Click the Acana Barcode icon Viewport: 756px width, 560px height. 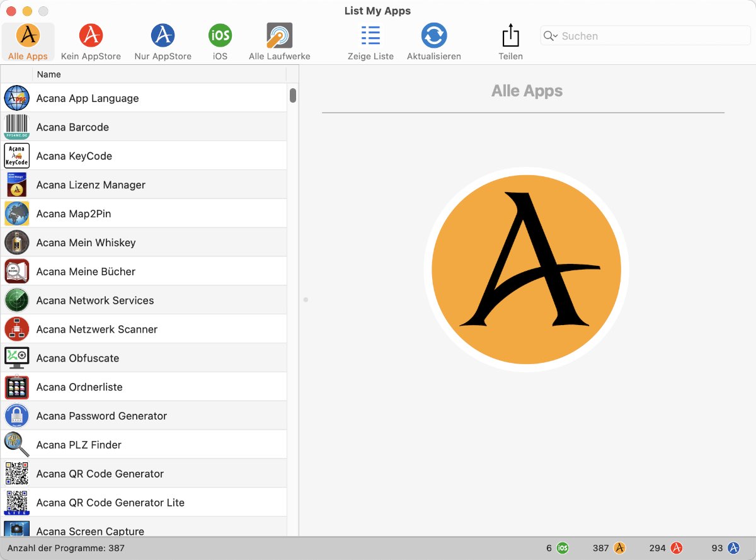point(17,127)
